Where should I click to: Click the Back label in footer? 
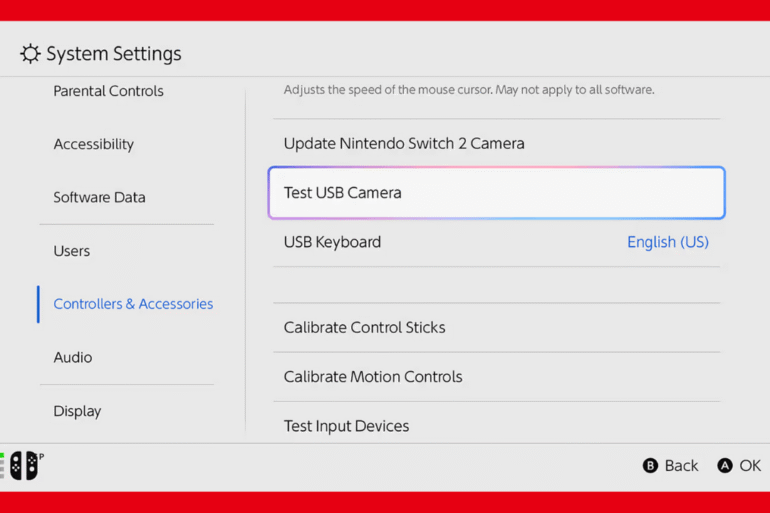(x=681, y=465)
